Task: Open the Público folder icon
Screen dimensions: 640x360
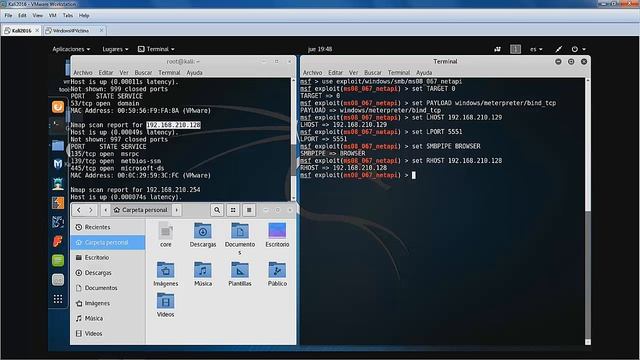Action: click(277, 270)
